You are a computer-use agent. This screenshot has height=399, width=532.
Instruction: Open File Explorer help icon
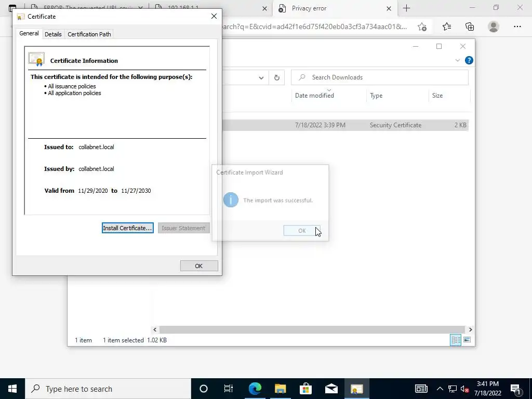[x=469, y=60]
